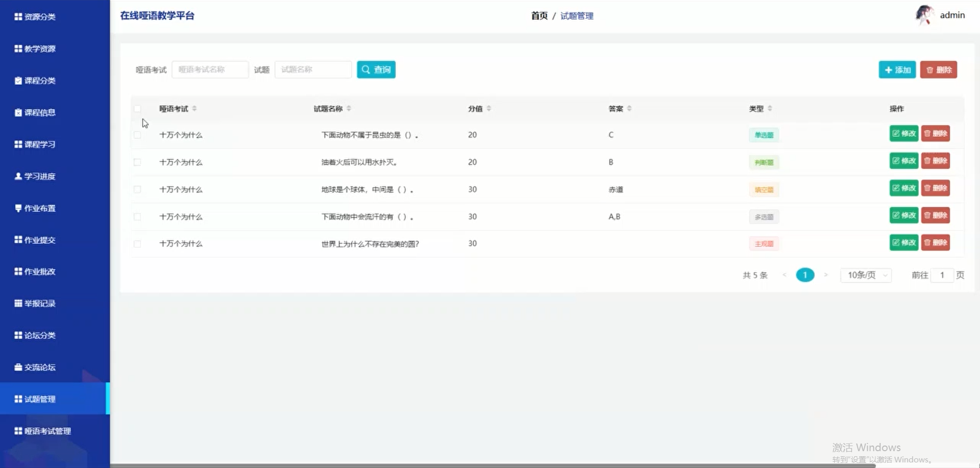Click the sort arrows beside 分值
Viewport: 980px width, 468px height.
(x=488, y=108)
